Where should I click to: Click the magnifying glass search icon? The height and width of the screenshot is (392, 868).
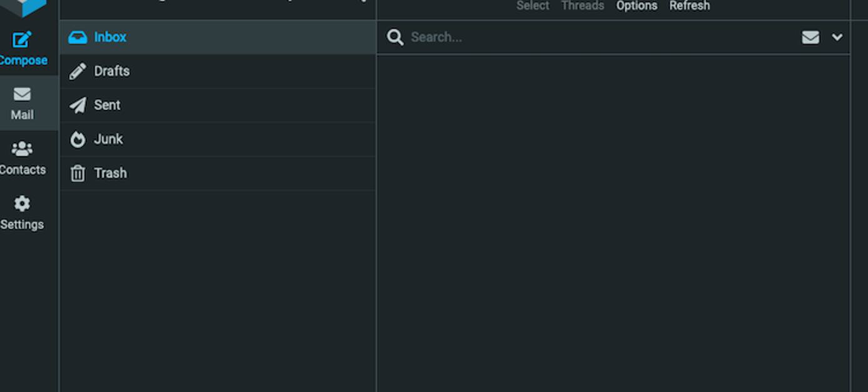(395, 37)
